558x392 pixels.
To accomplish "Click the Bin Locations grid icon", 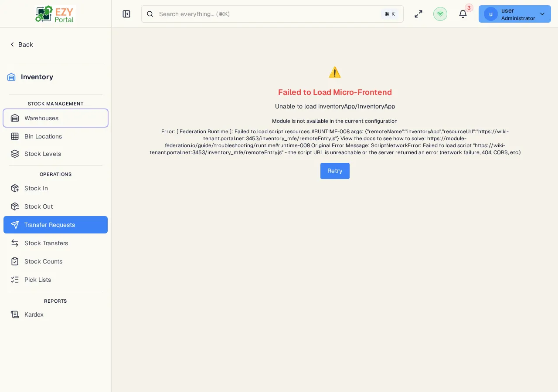I will [x=15, y=136].
